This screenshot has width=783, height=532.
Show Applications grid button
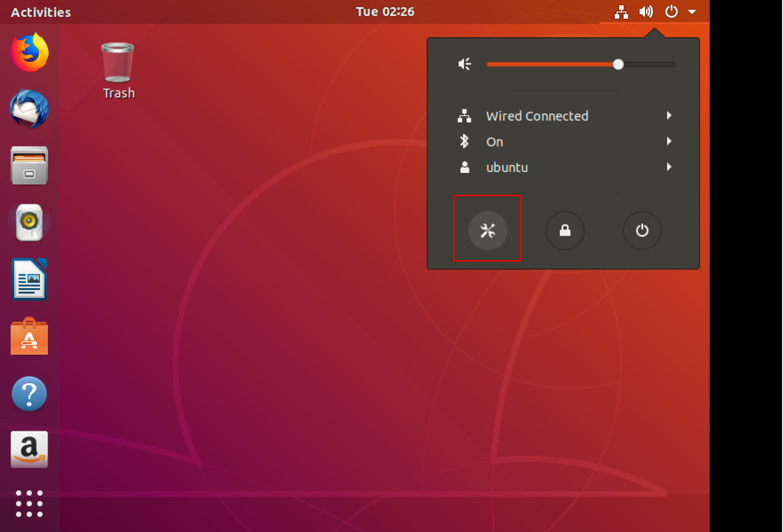29,503
